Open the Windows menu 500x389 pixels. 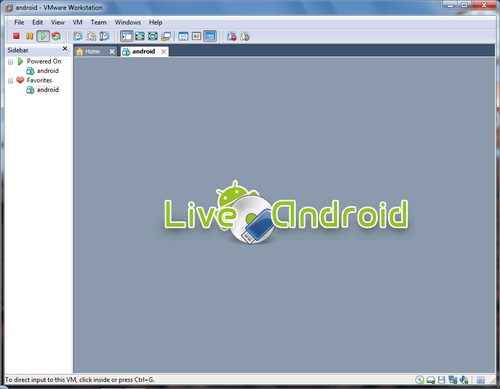click(x=128, y=22)
